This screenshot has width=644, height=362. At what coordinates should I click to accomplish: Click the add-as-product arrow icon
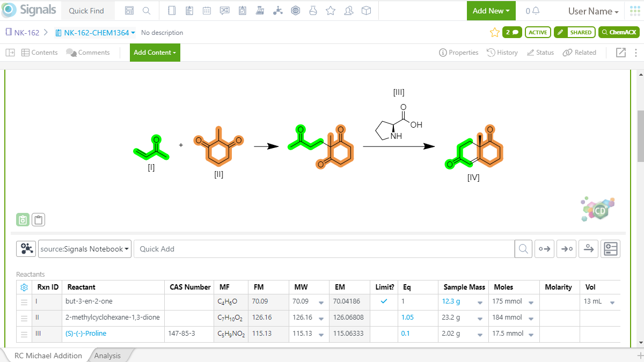pos(566,248)
